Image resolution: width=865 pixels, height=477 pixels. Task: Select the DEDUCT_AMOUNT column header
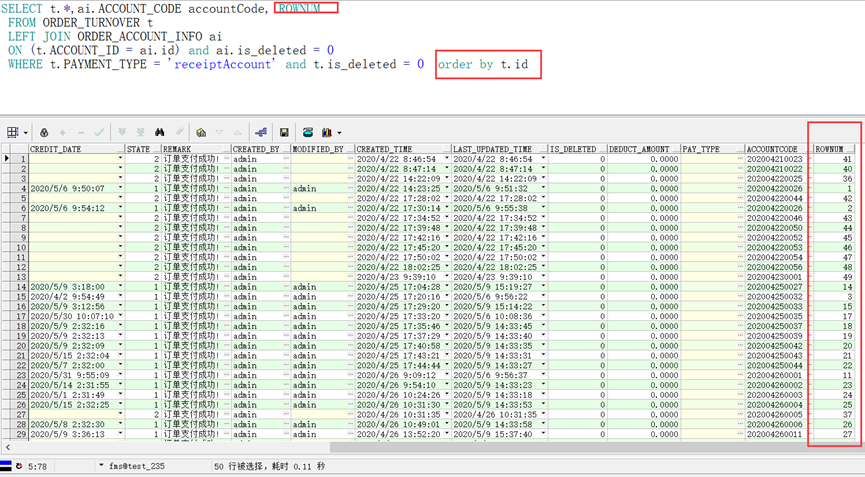[644, 149]
